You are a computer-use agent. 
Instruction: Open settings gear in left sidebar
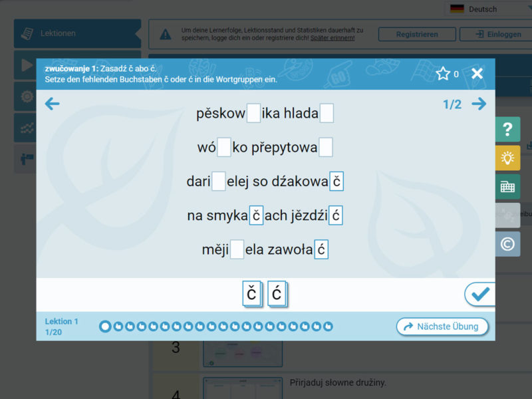point(26,96)
